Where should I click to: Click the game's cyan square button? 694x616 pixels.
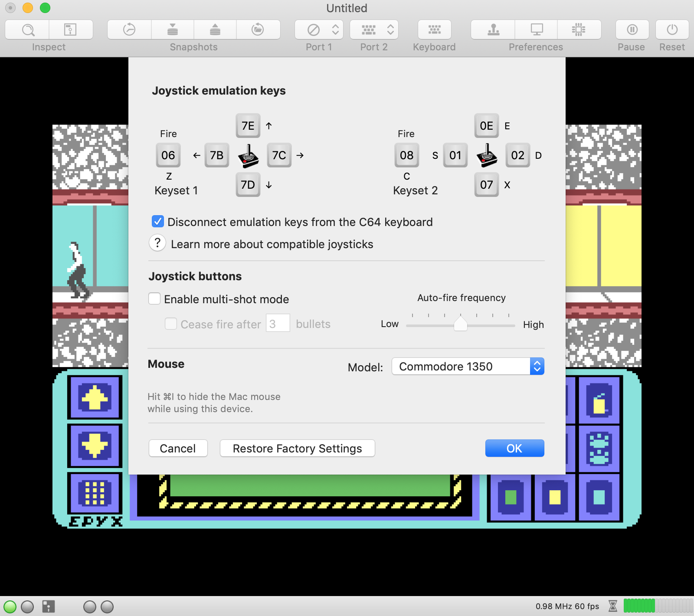tap(599, 497)
